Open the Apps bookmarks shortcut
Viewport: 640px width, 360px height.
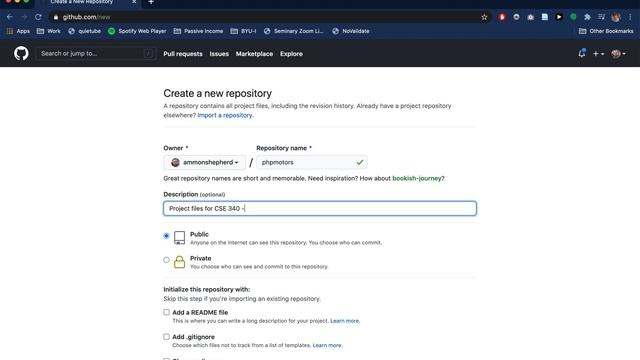pyautogui.click(x=18, y=31)
